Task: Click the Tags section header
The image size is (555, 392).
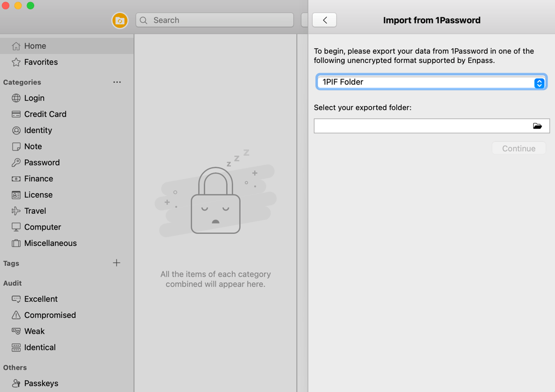Action: click(x=11, y=263)
